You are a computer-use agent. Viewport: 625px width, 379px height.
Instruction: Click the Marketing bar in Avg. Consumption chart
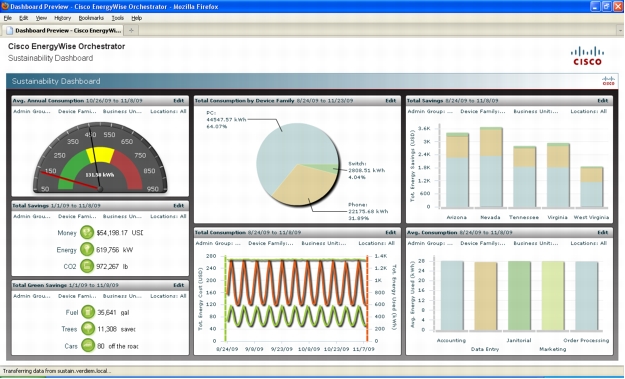click(553, 296)
